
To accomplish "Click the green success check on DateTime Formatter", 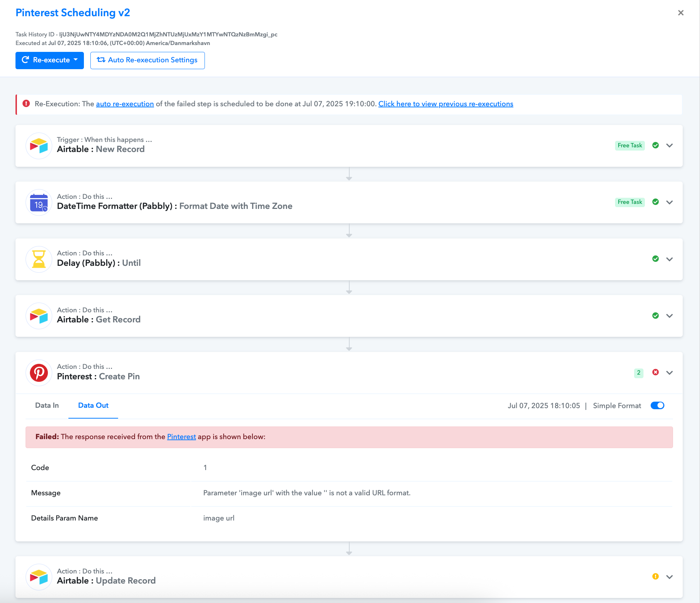I will pyautogui.click(x=656, y=202).
